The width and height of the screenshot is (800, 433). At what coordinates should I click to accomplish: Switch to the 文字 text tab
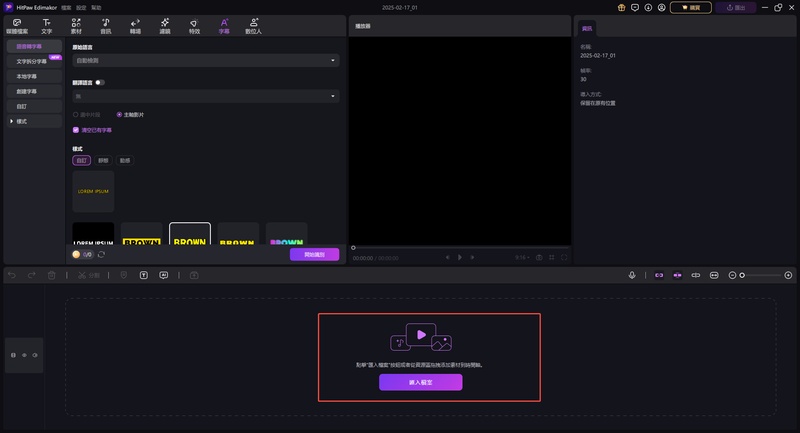point(47,25)
